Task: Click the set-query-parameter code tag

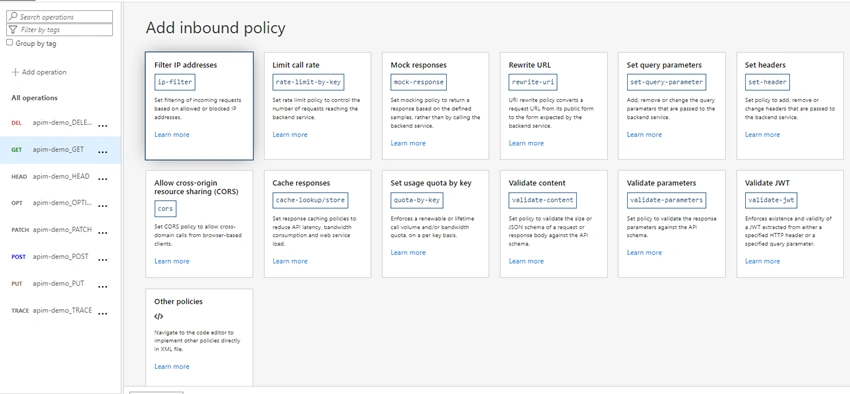Action: [666, 82]
